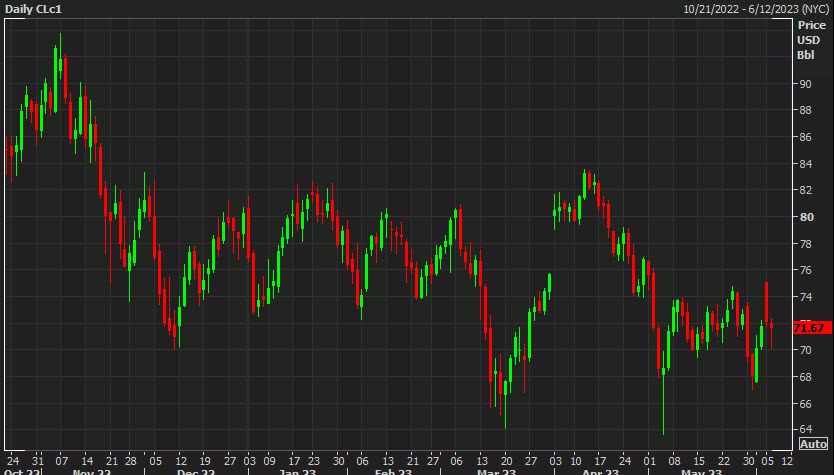834x475 pixels.
Task: Click the 20 date label on the time axis
Action: 506,461
